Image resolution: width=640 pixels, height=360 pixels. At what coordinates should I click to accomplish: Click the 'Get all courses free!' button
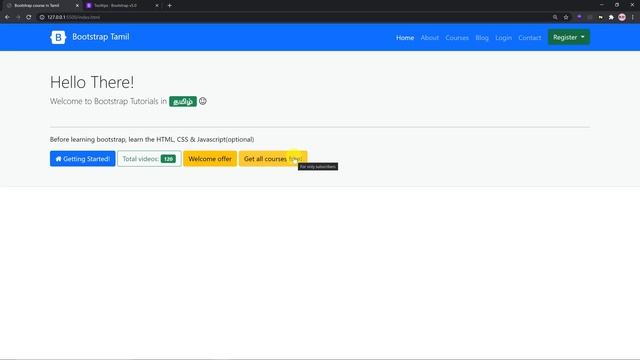coord(273,159)
